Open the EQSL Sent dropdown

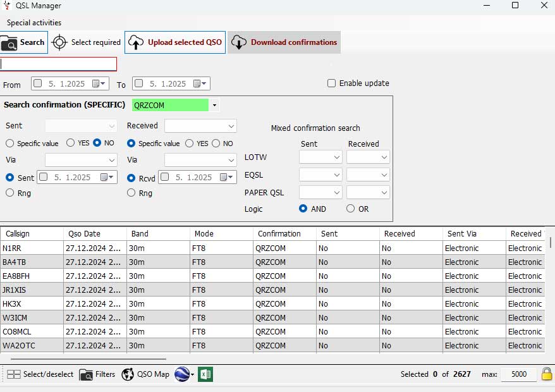(320, 175)
